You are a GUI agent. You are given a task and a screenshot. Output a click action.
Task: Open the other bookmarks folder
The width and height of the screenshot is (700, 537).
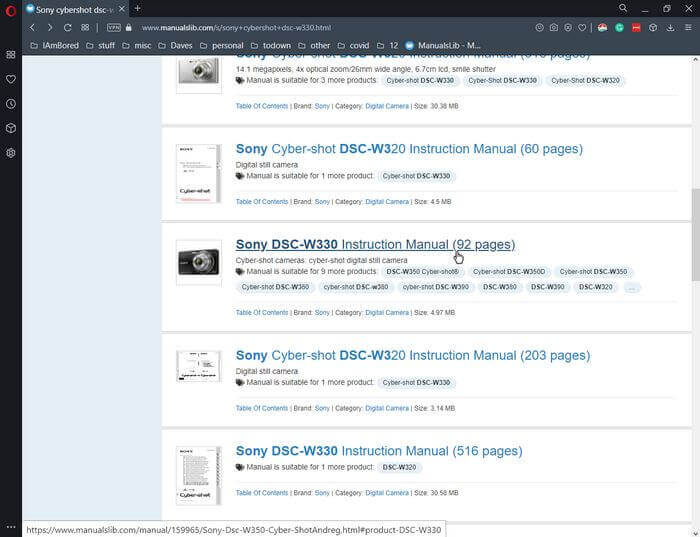[314, 46]
